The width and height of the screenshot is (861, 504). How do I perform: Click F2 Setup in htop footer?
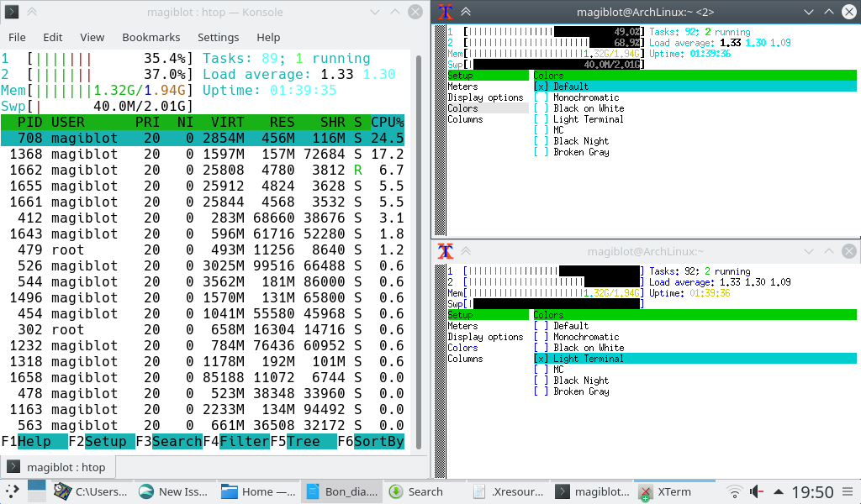[x=102, y=442]
